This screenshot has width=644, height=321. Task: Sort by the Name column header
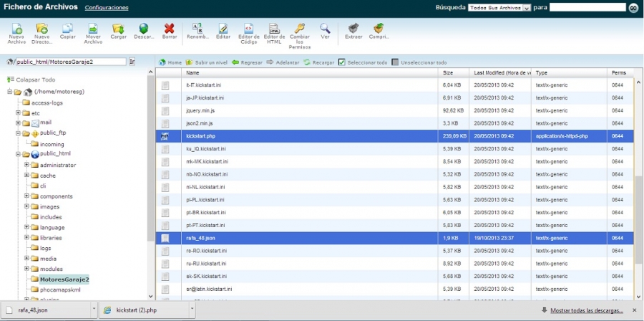310,73
